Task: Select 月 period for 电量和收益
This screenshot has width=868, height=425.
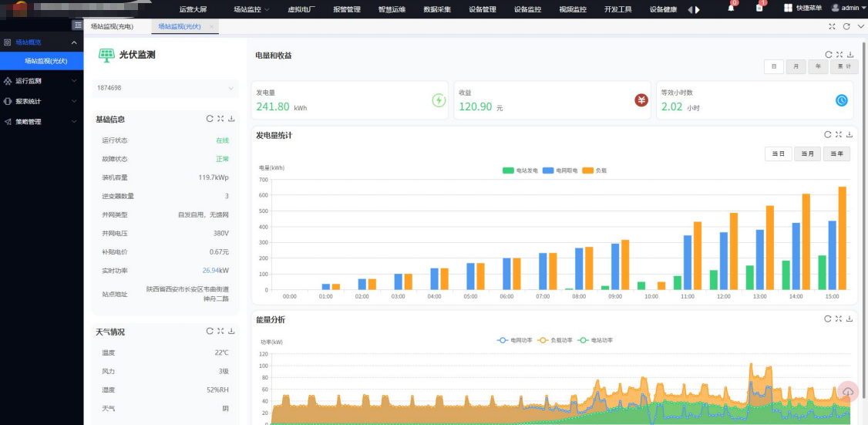Action: [796, 66]
